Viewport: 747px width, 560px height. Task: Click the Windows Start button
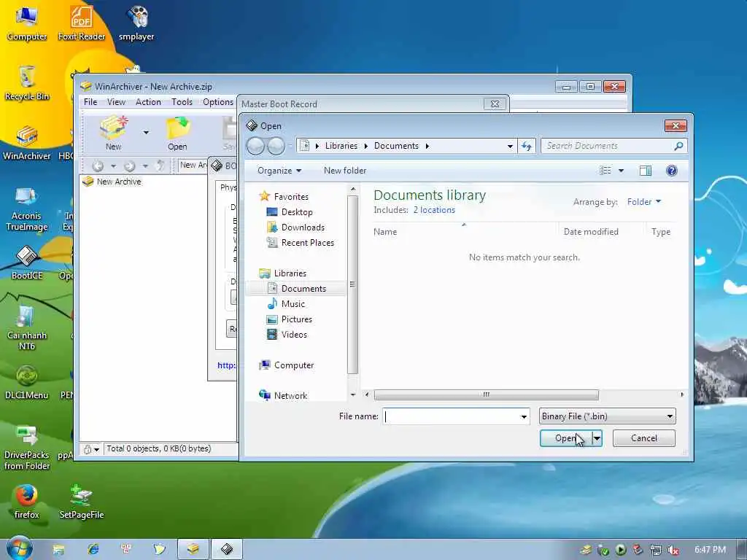pyautogui.click(x=18, y=548)
